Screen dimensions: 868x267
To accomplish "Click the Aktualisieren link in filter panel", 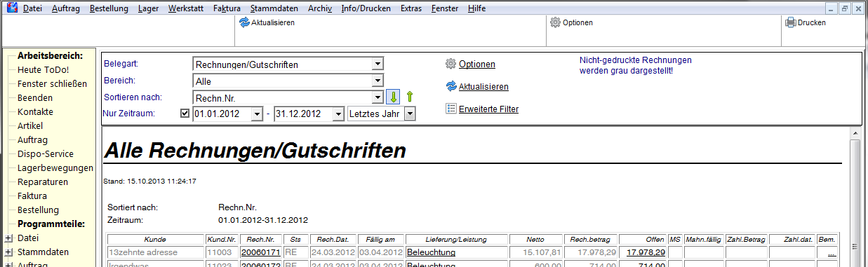I will coord(483,86).
